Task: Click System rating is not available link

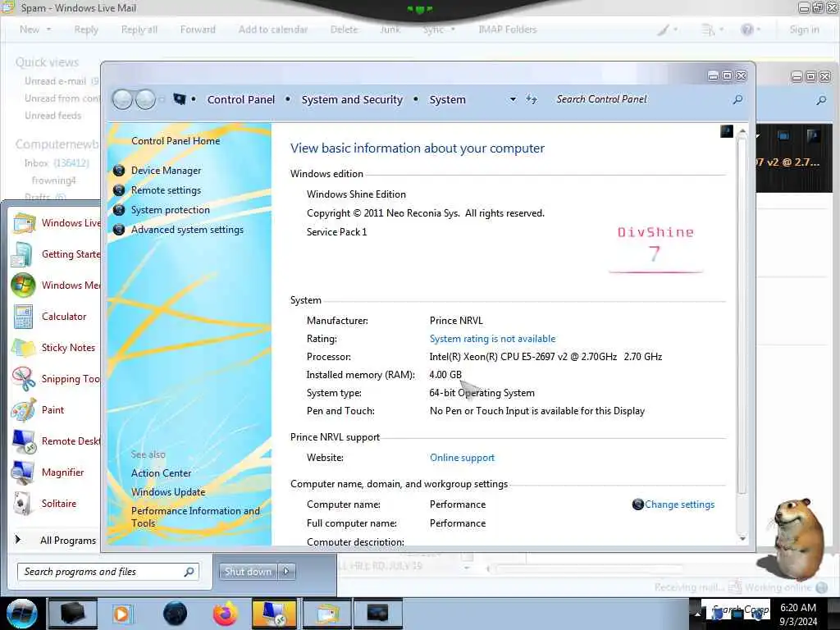Action: (492, 339)
